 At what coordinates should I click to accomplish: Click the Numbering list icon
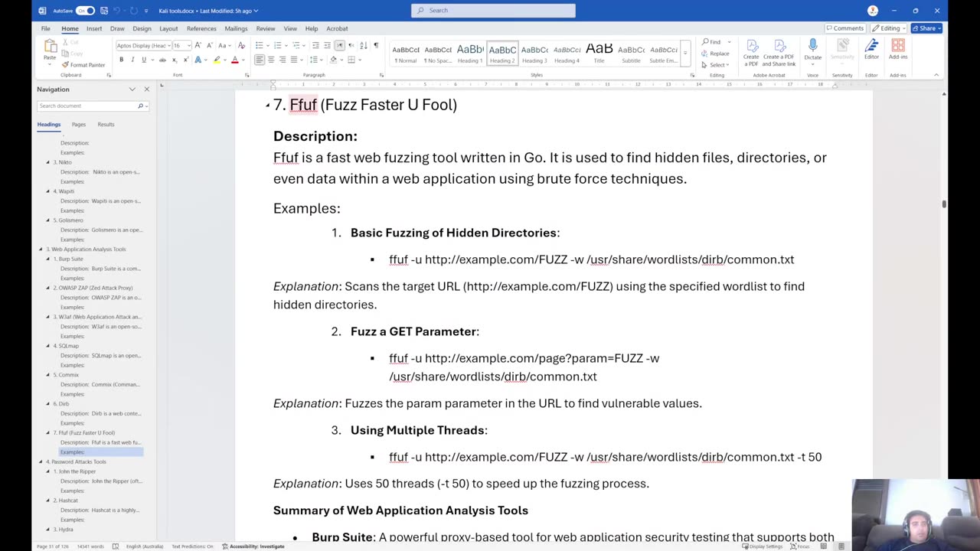(277, 46)
